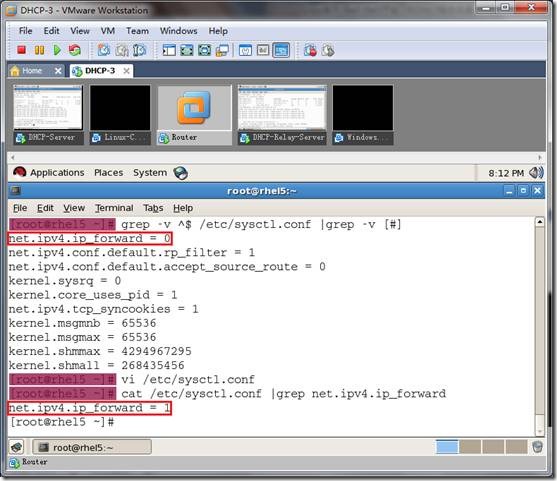
Task: Click the Router icon in VMware status bar
Action: pos(15,463)
